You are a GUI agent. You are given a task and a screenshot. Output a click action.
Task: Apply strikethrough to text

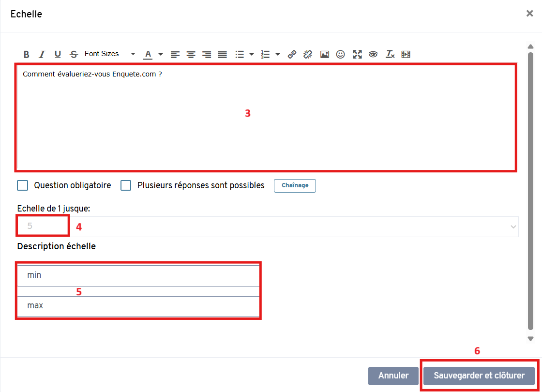click(x=74, y=54)
